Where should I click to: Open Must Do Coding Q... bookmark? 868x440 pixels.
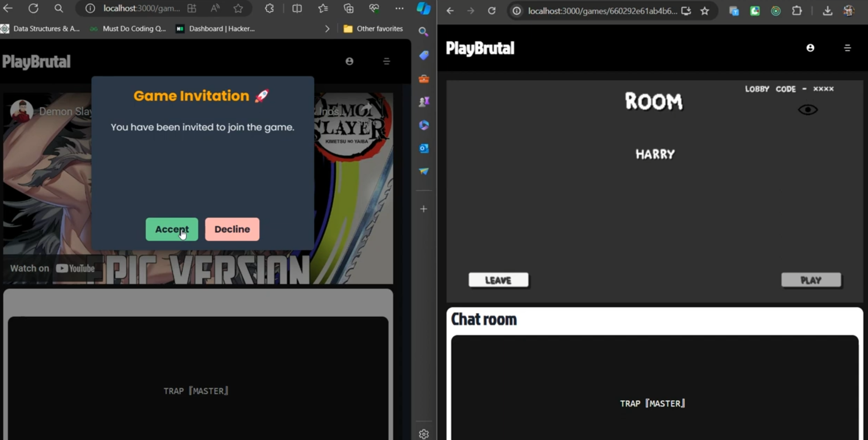point(128,29)
